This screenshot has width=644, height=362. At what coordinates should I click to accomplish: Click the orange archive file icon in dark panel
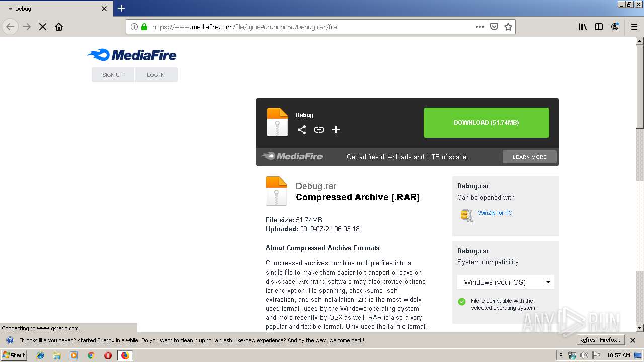point(277,122)
